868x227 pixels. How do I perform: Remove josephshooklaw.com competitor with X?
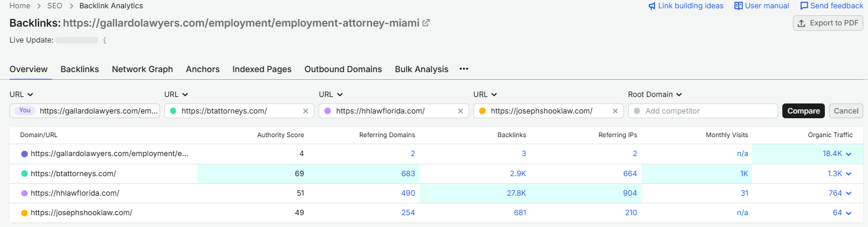pos(615,111)
